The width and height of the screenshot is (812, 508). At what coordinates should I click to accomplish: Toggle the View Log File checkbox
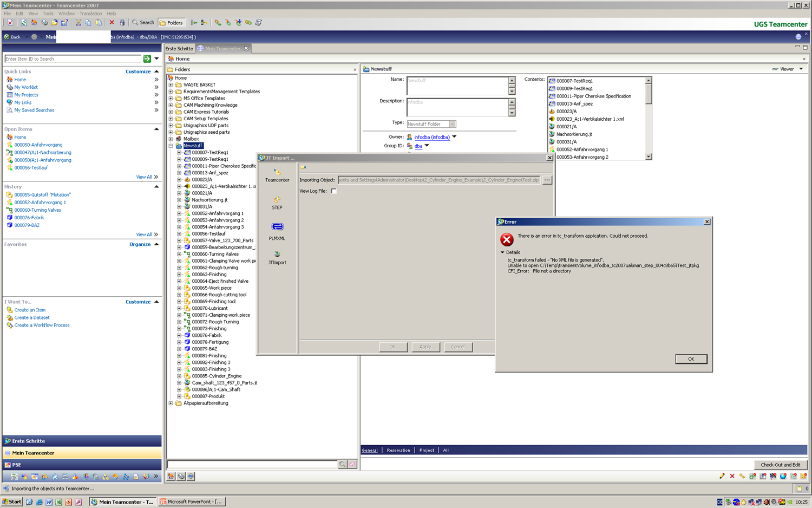pyautogui.click(x=334, y=191)
